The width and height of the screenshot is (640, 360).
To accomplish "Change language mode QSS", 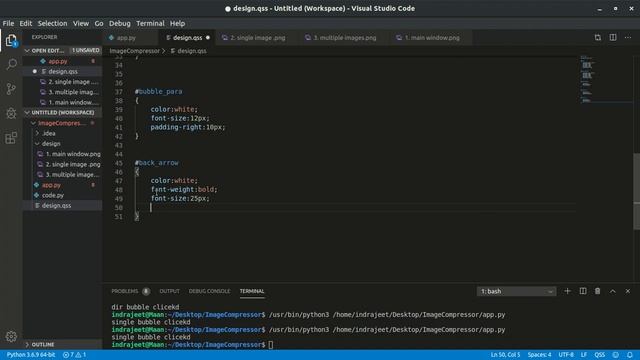I will click(600, 355).
